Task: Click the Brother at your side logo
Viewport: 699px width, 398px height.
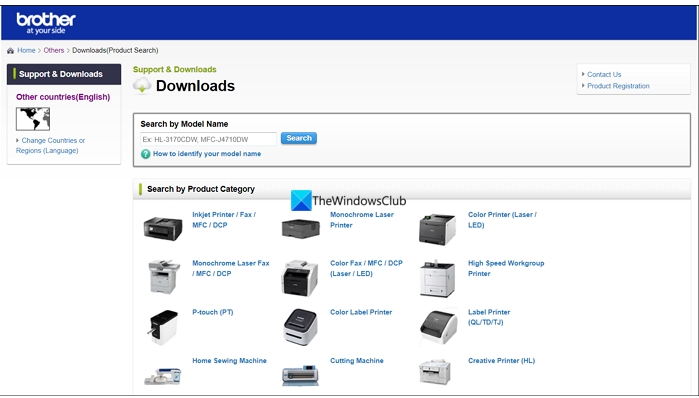Action: (x=46, y=23)
